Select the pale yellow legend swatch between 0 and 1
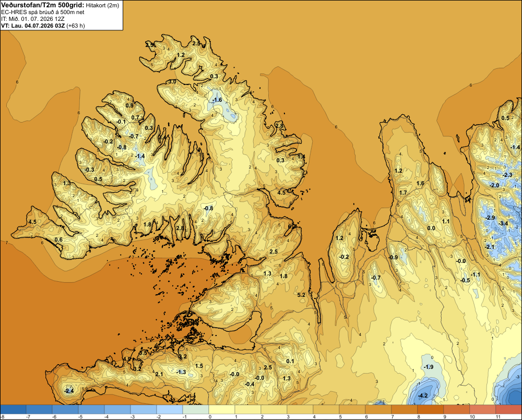The height and width of the screenshot is (420, 522). (222, 410)
